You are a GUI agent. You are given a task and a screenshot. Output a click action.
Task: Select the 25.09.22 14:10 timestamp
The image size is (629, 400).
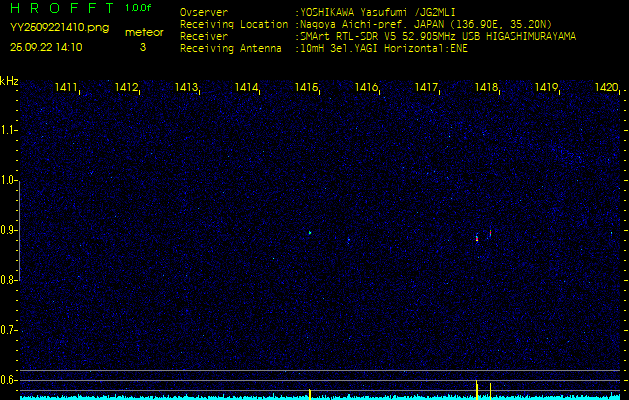pyautogui.click(x=47, y=47)
